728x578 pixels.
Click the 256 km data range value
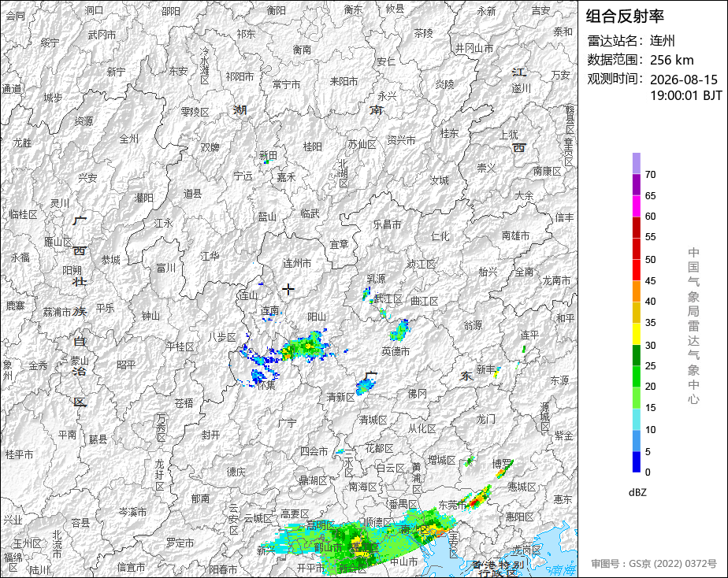coord(672,60)
